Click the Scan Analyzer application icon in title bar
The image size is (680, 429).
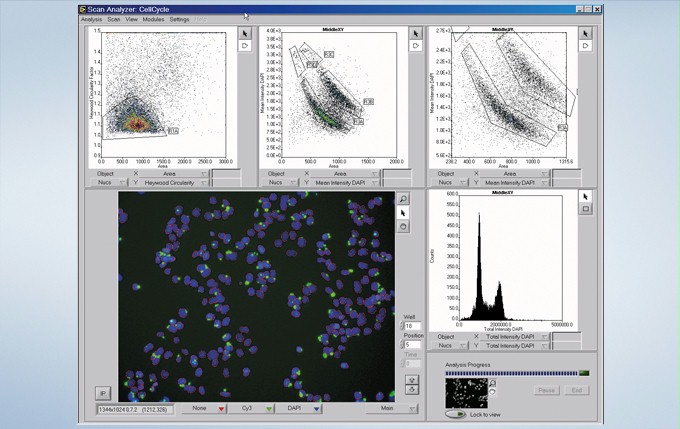[83, 9]
